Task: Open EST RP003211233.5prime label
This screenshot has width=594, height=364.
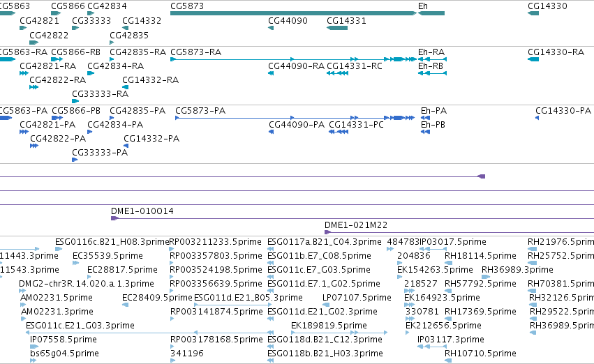Action: coord(216,242)
